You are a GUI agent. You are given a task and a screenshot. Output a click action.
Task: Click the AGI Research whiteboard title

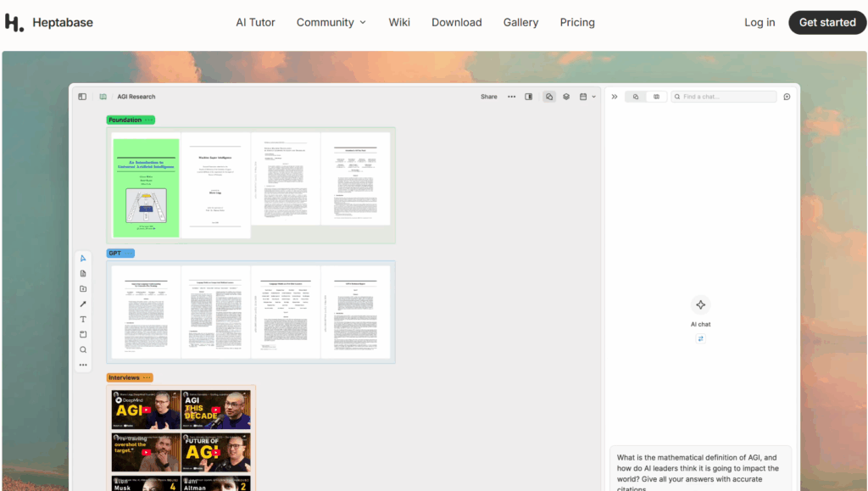click(x=136, y=97)
